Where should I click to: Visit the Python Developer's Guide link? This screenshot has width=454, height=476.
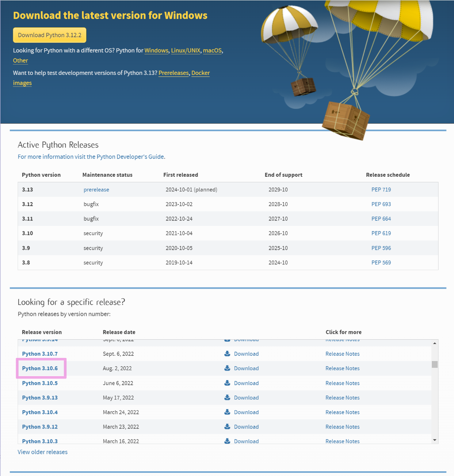coord(91,157)
